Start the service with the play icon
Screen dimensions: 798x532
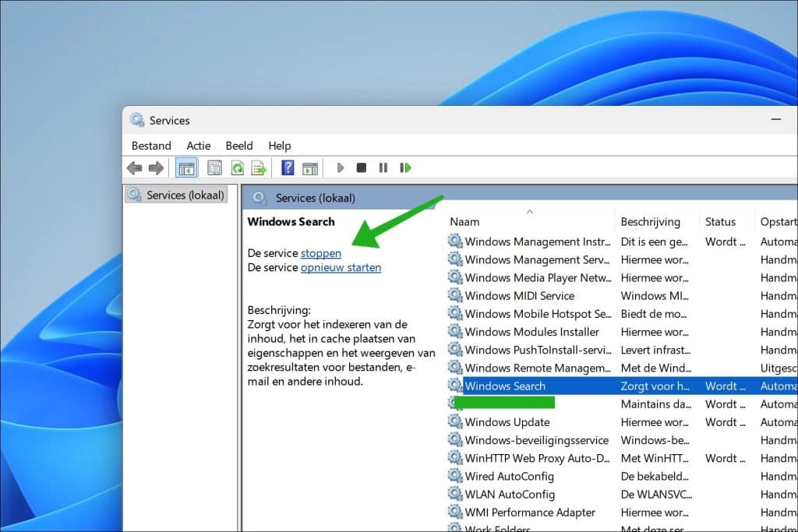click(341, 167)
